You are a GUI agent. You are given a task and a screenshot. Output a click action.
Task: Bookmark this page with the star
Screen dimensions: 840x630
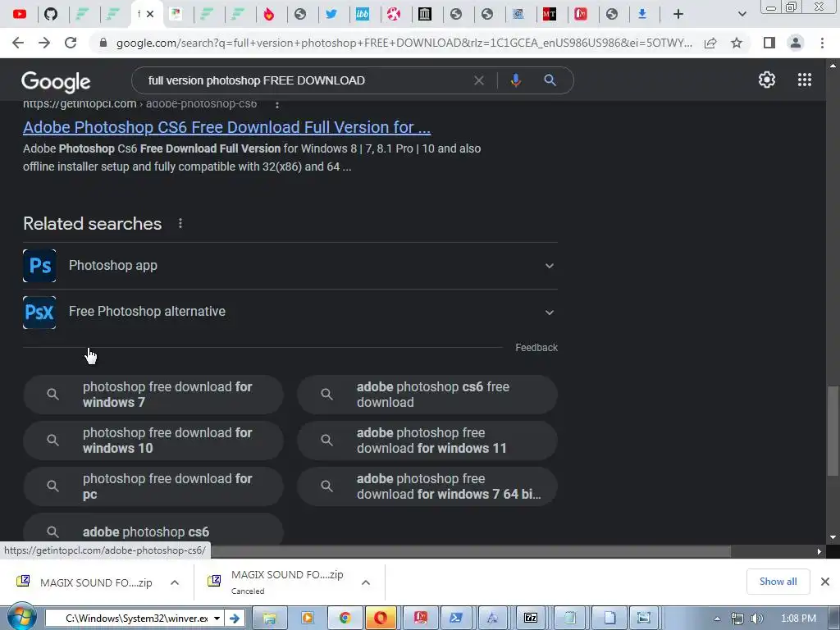click(x=737, y=43)
